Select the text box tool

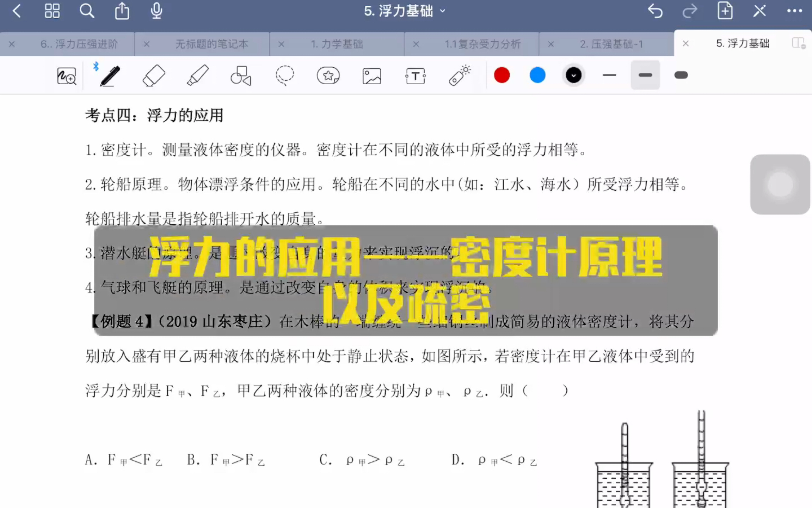(415, 75)
